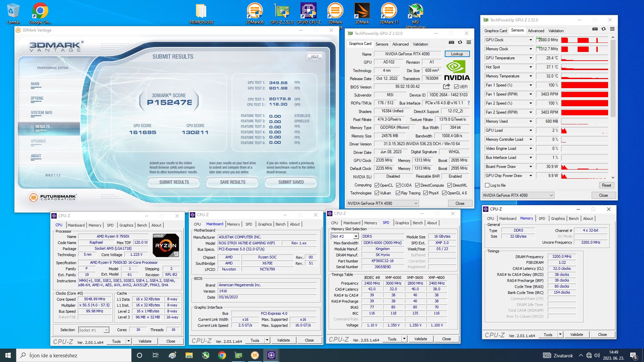Switch to Advanced tab in GPU-Z Sensors window
Image resolution: width=644 pixels, height=362 pixels.
pos(536,31)
